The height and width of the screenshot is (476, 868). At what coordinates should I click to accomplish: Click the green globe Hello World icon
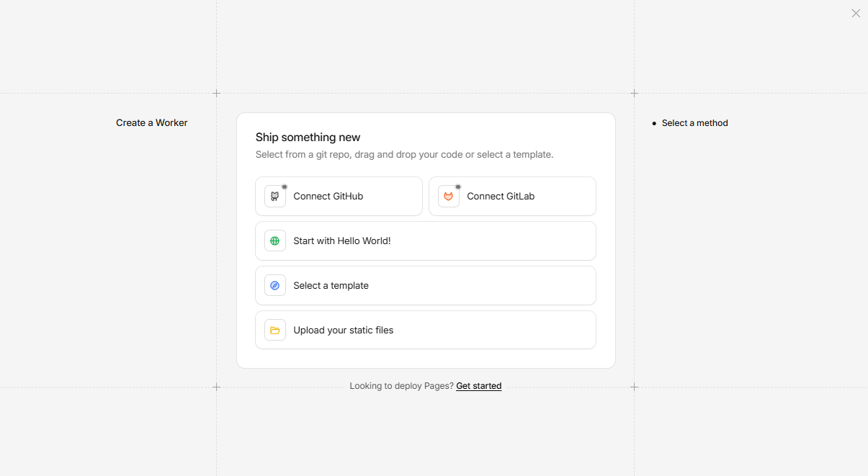[x=274, y=241]
